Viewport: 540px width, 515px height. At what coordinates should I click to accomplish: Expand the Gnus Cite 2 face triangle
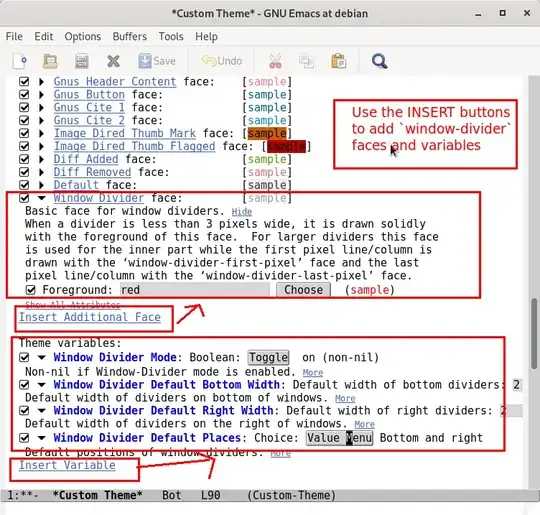[41, 120]
